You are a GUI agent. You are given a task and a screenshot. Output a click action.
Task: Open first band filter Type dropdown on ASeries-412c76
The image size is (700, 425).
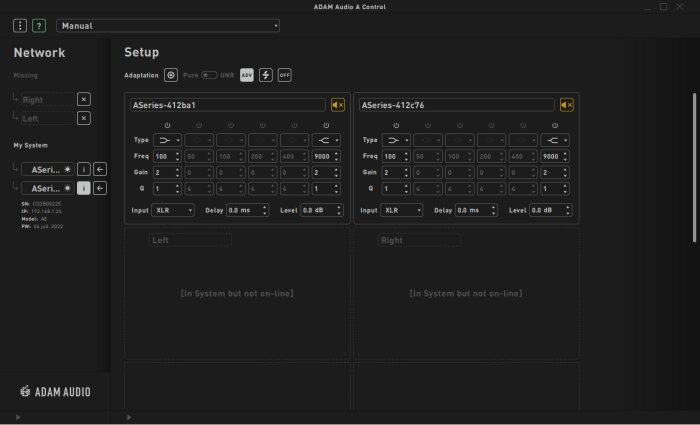click(x=396, y=140)
